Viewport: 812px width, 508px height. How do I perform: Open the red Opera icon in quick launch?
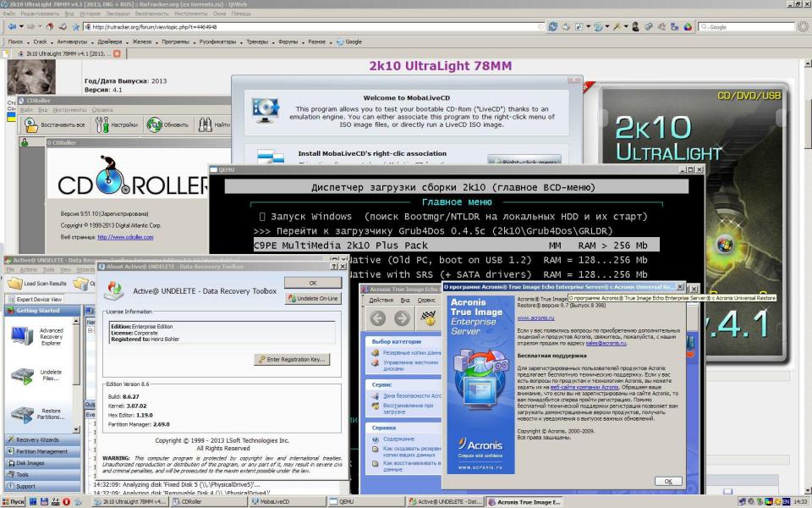click(66, 501)
